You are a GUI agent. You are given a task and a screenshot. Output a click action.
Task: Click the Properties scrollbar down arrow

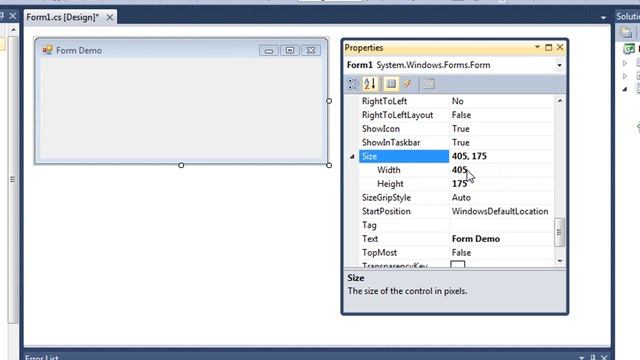[560, 261]
